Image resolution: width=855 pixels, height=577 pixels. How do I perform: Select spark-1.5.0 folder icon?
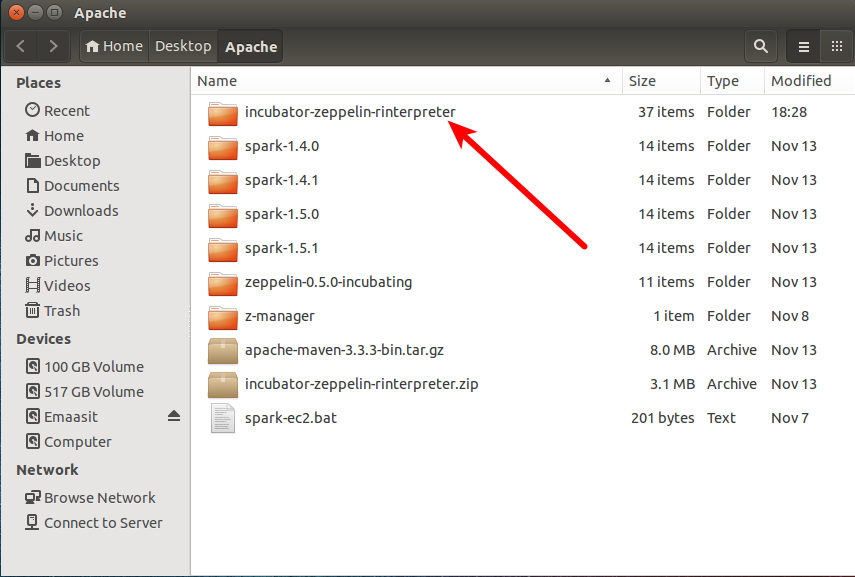tap(222, 215)
